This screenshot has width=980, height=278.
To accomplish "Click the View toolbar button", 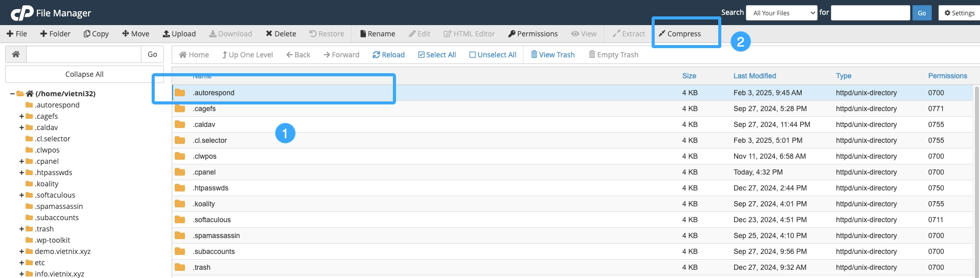I will 584,34.
